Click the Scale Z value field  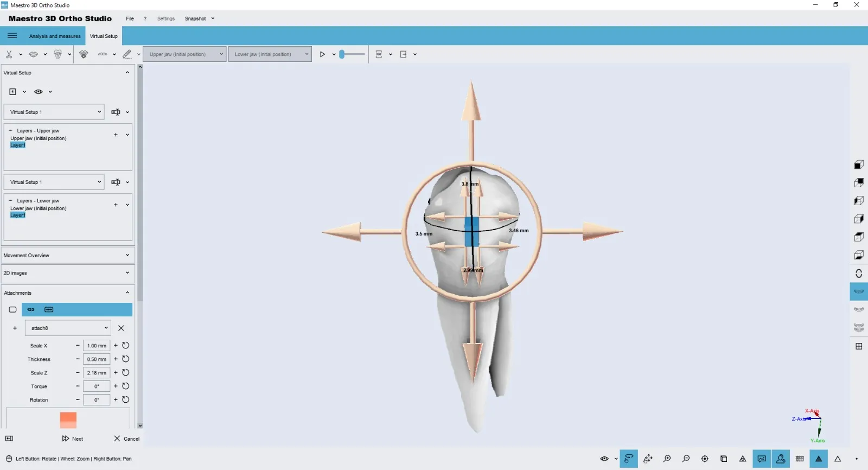(97, 373)
